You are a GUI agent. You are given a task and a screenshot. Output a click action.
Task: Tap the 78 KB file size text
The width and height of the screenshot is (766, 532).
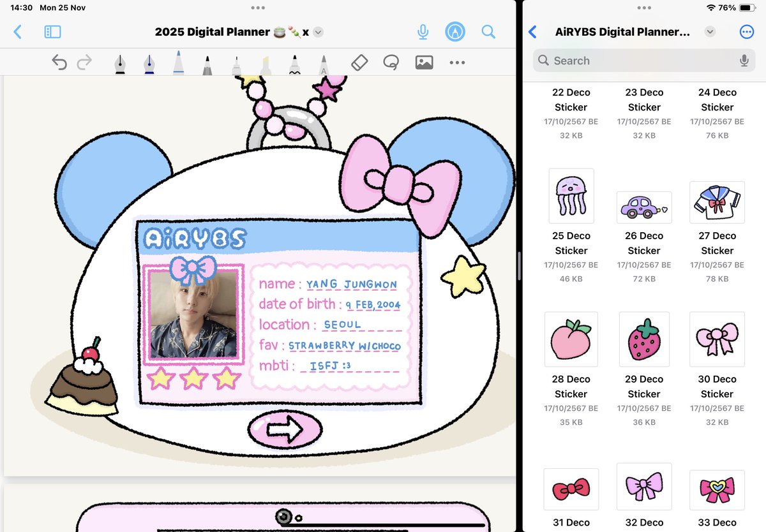(717, 279)
